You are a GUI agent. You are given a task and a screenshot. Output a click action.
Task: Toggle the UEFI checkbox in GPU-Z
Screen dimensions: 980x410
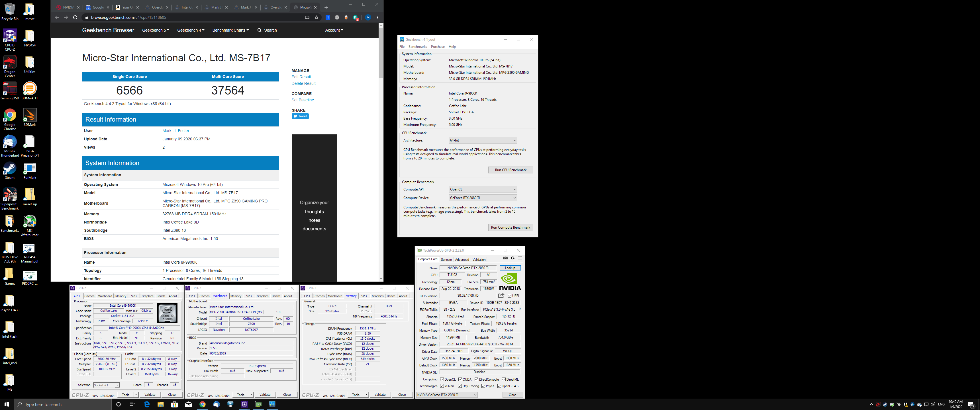[509, 296]
